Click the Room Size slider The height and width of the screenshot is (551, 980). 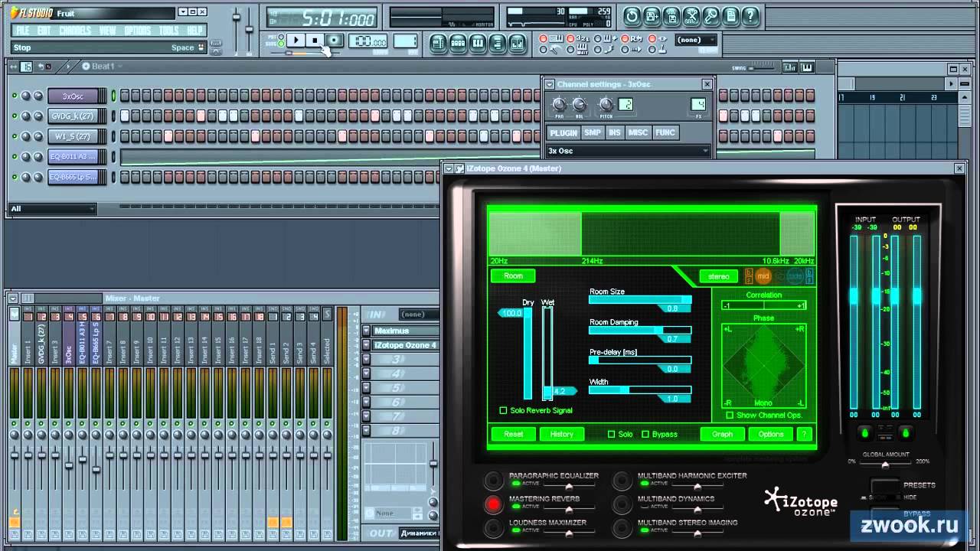click(640, 300)
